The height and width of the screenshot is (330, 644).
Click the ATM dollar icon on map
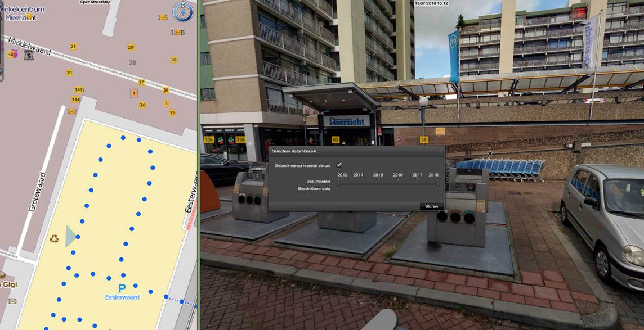point(29,55)
